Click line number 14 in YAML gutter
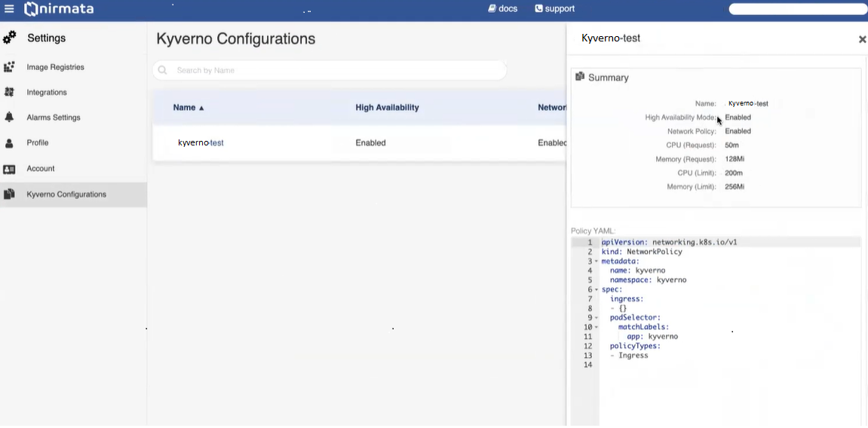 click(588, 365)
